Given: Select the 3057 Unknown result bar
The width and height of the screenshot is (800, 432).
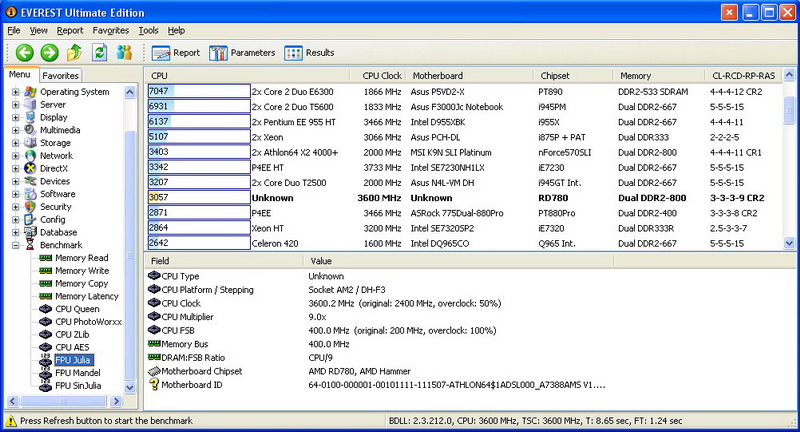Looking at the screenshot, I should pyautogui.click(x=199, y=197).
